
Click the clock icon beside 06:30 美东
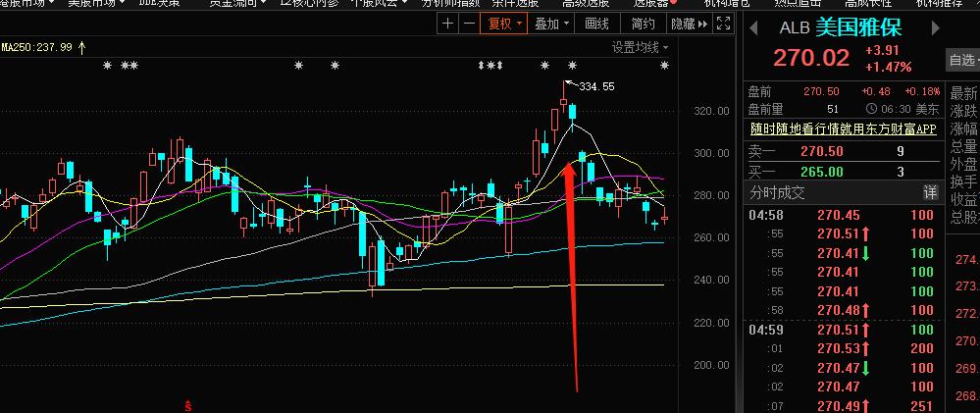point(872,109)
